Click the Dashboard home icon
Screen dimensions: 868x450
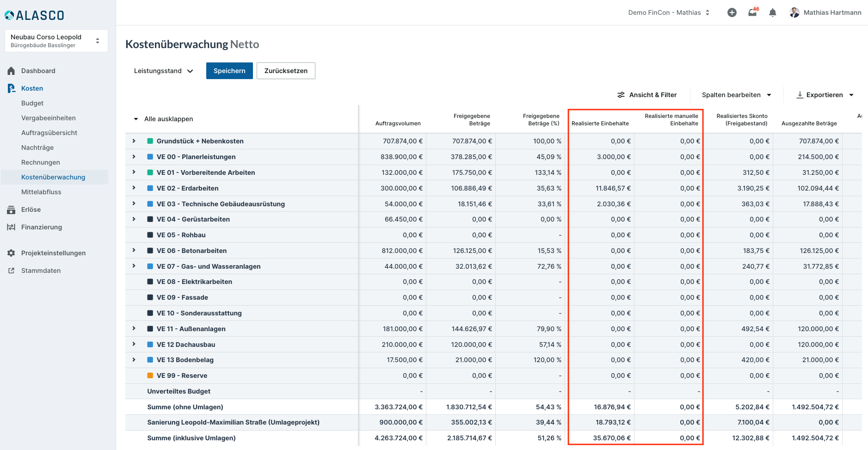click(11, 71)
